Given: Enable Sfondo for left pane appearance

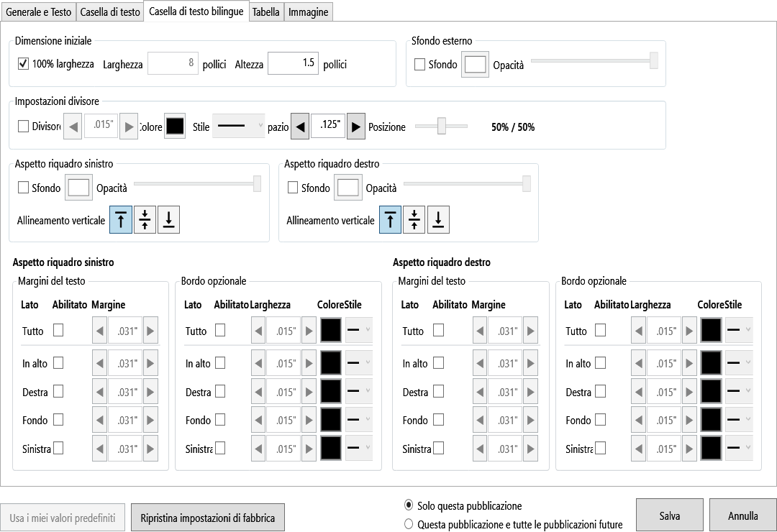Looking at the screenshot, I should (23, 187).
